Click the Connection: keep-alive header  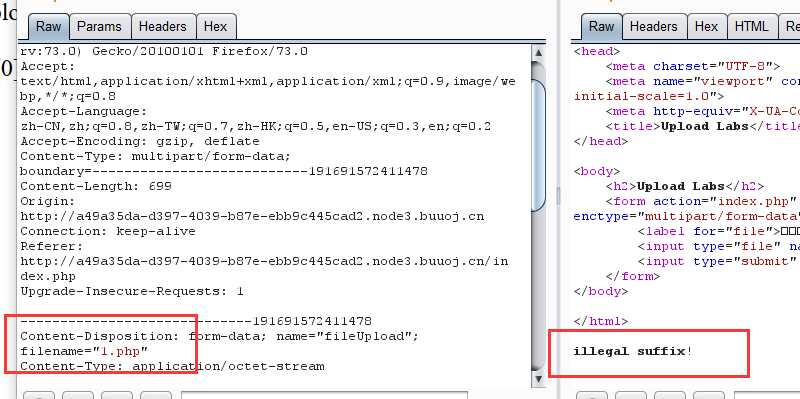pyautogui.click(x=108, y=231)
